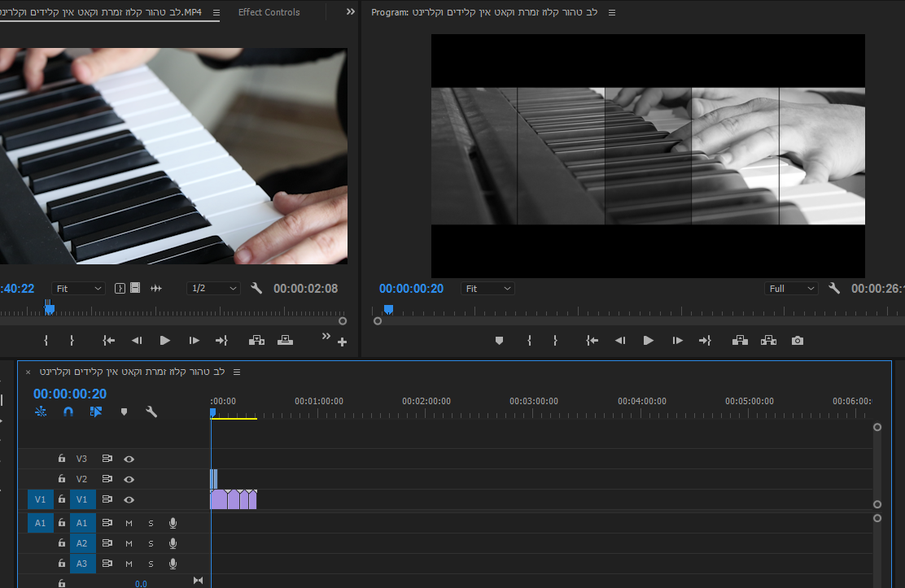905x588 pixels.
Task: Solo audio track A2
Action: (151, 543)
